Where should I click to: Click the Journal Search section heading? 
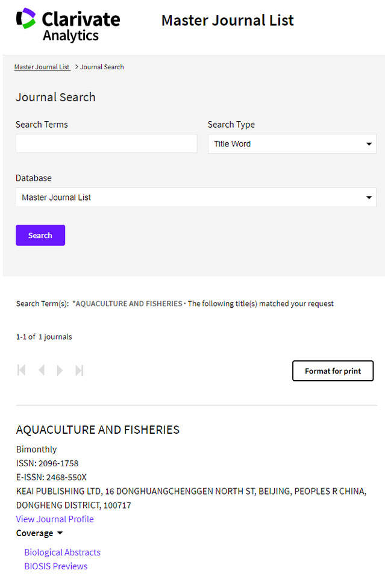pos(55,98)
